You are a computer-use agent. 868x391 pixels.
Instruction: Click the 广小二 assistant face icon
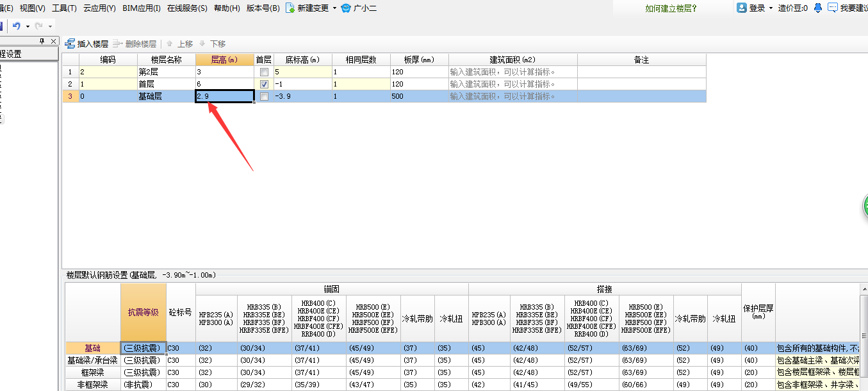point(346,8)
